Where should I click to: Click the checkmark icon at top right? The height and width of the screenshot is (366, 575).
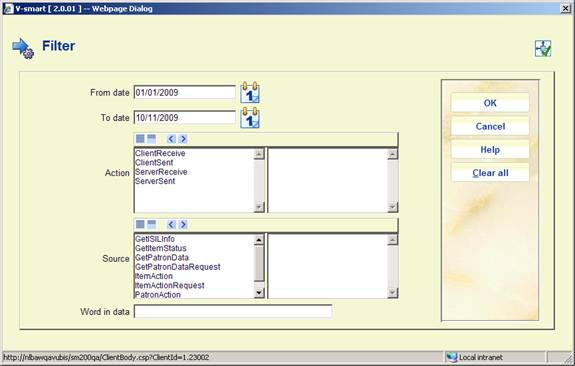(543, 48)
